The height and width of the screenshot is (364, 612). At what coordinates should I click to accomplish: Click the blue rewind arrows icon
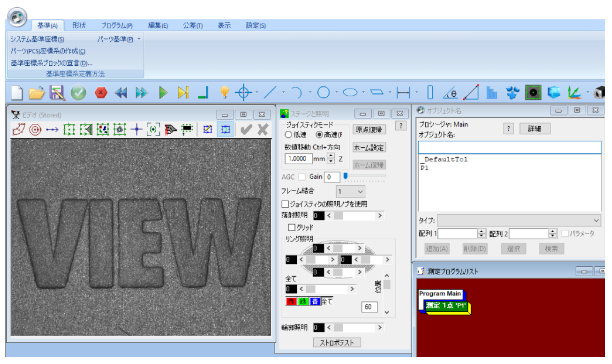point(121,93)
